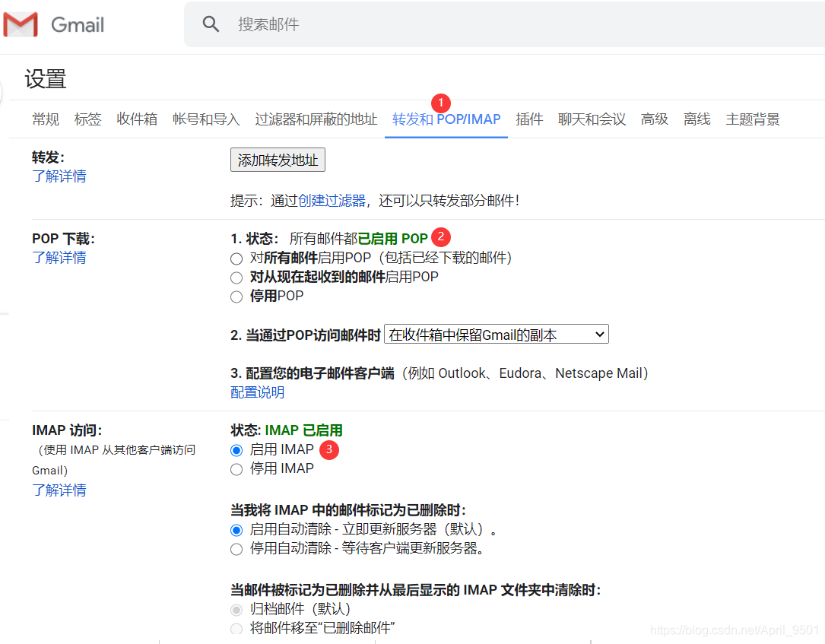Switch to the 收件箱 tab
The width and height of the screenshot is (825, 644).
click(x=137, y=119)
